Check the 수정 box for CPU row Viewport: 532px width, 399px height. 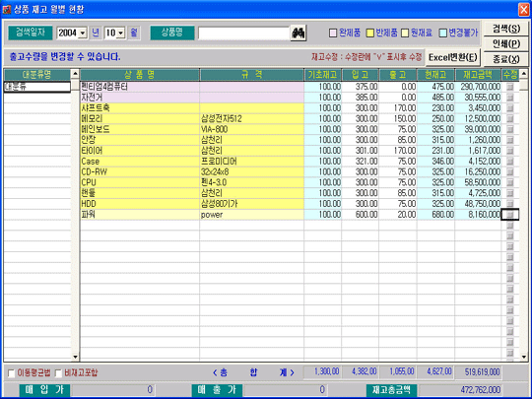click(x=509, y=182)
